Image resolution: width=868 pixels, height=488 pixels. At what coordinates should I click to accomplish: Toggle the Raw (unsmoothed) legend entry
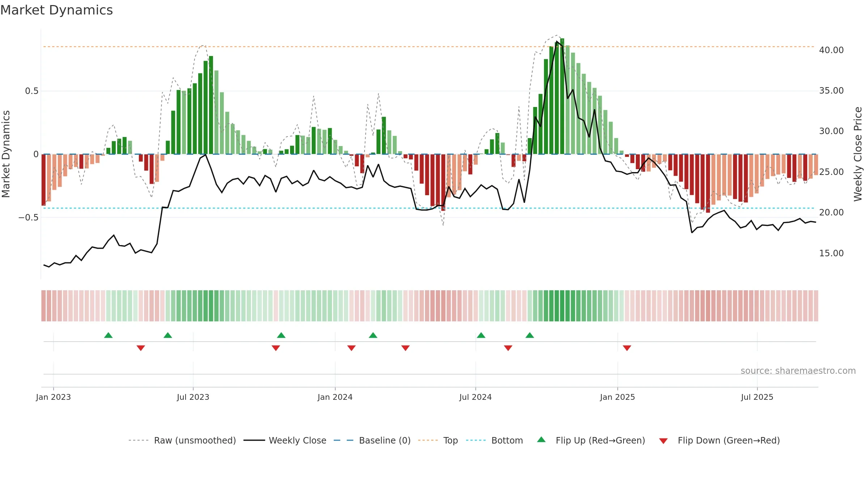pos(182,440)
